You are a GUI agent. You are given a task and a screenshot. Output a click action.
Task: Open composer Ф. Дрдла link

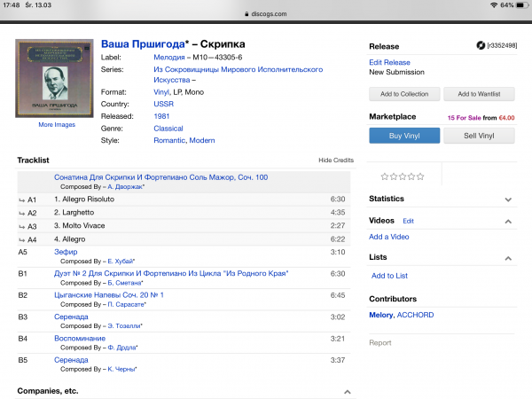coord(122,348)
